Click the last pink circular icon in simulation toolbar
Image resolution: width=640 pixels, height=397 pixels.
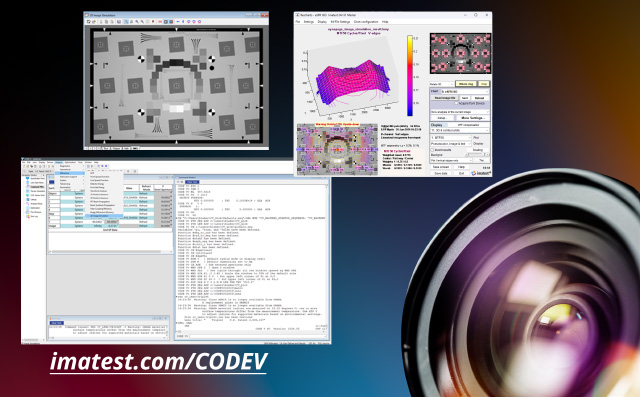pyautogui.click(x=200, y=22)
